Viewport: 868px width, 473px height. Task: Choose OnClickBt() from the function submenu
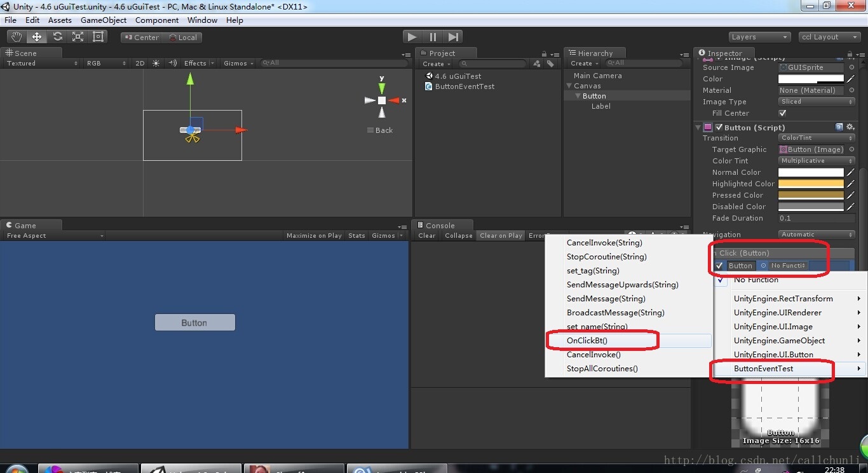629,341
